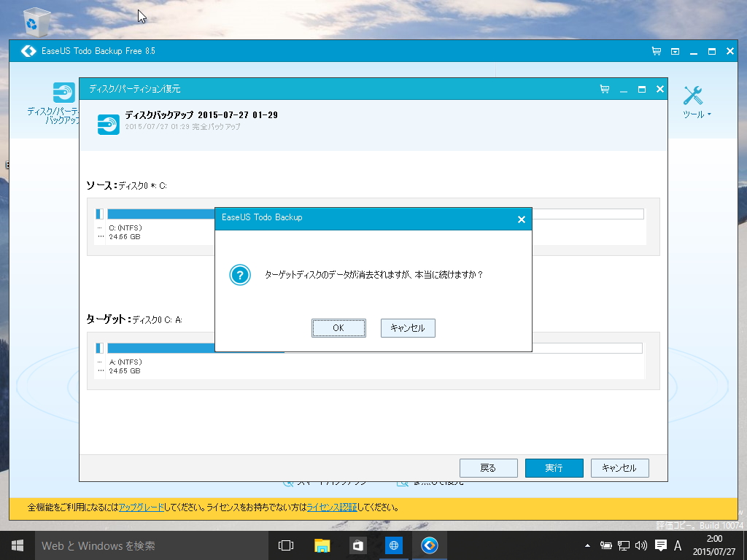The height and width of the screenshot is (560, 747).
Task: Close the EaseUS Todo Backup confirmation dialog
Action: click(x=521, y=219)
